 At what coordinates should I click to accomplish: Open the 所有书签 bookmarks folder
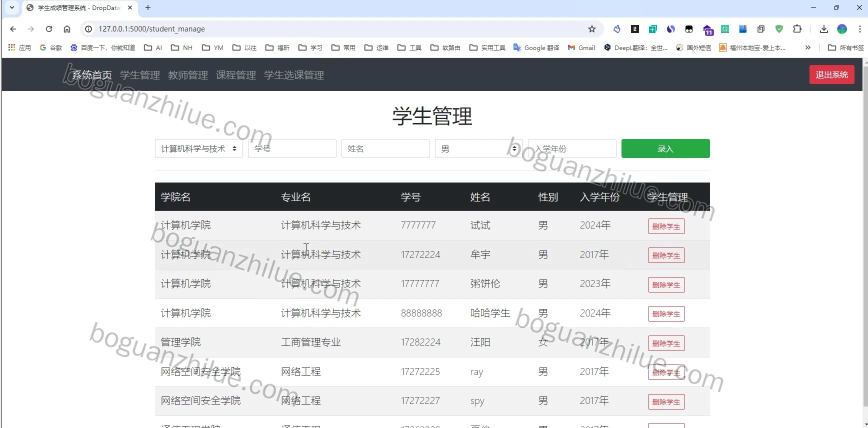point(846,47)
